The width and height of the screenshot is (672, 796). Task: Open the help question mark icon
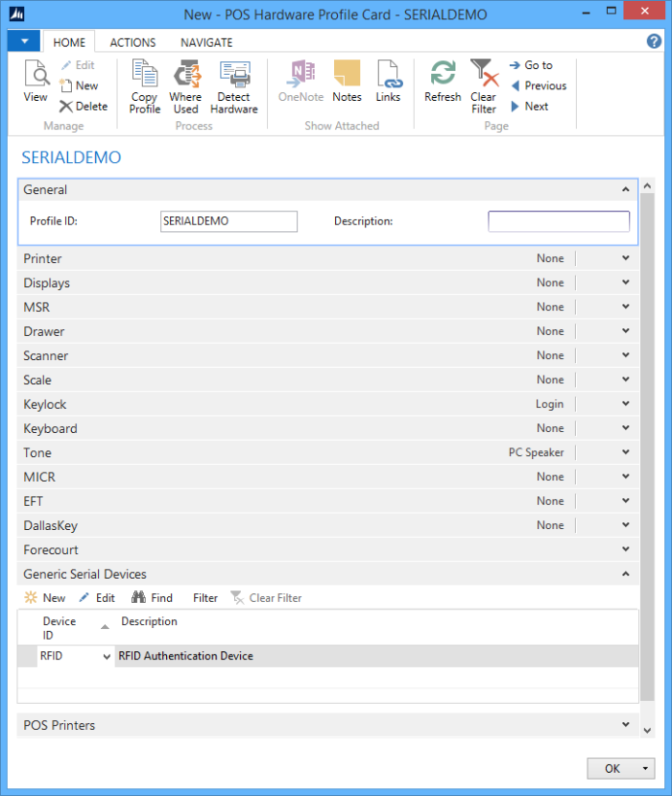(654, 41)
